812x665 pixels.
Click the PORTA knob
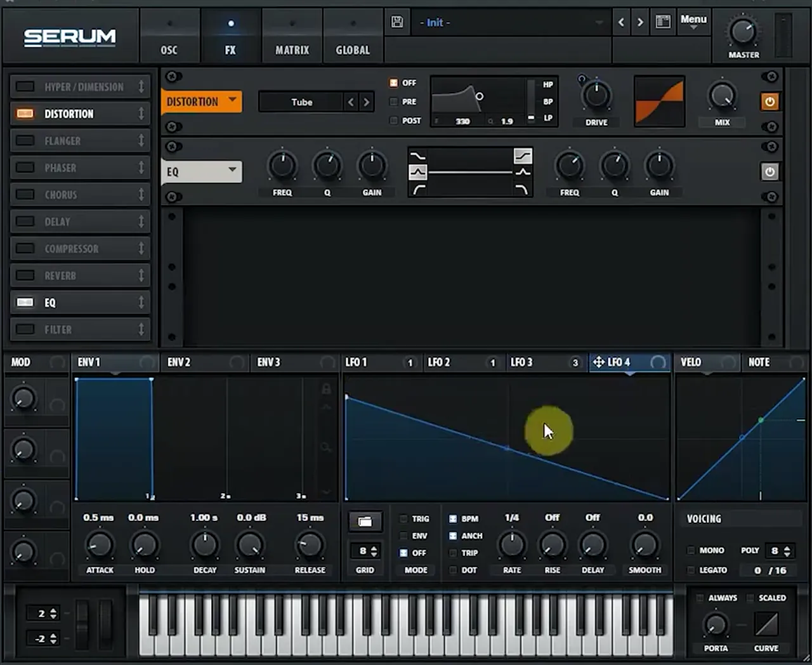[x=716, y=625]
